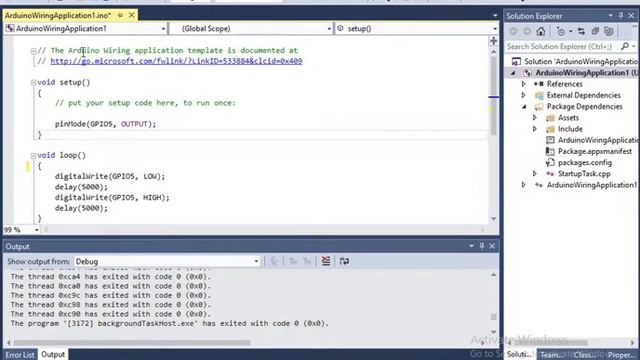Click the Include folder icon
The width and height of the screenshot is (640, 360).
pyautogui.click(x=550, y=129)
